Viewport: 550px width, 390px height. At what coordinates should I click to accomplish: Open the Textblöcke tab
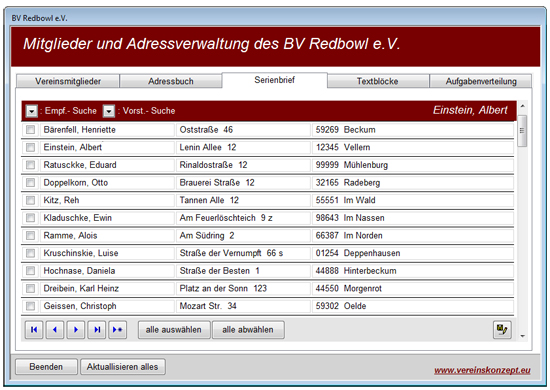(x=378, y=81)
